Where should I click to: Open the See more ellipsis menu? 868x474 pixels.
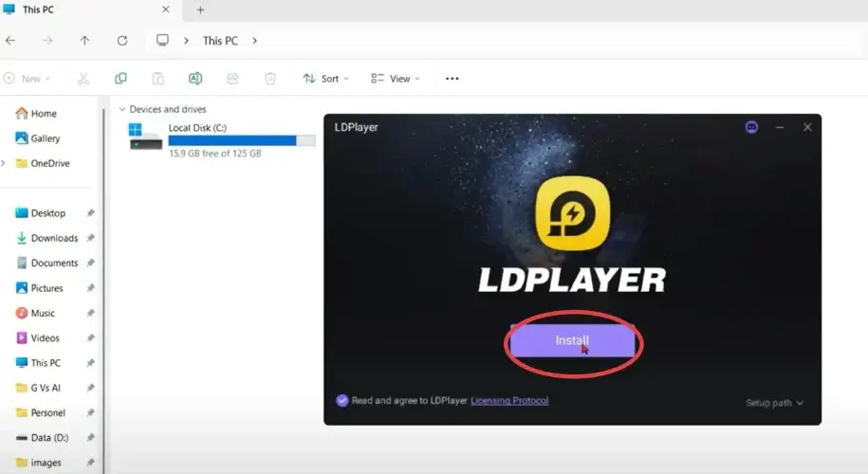point(452,79)
